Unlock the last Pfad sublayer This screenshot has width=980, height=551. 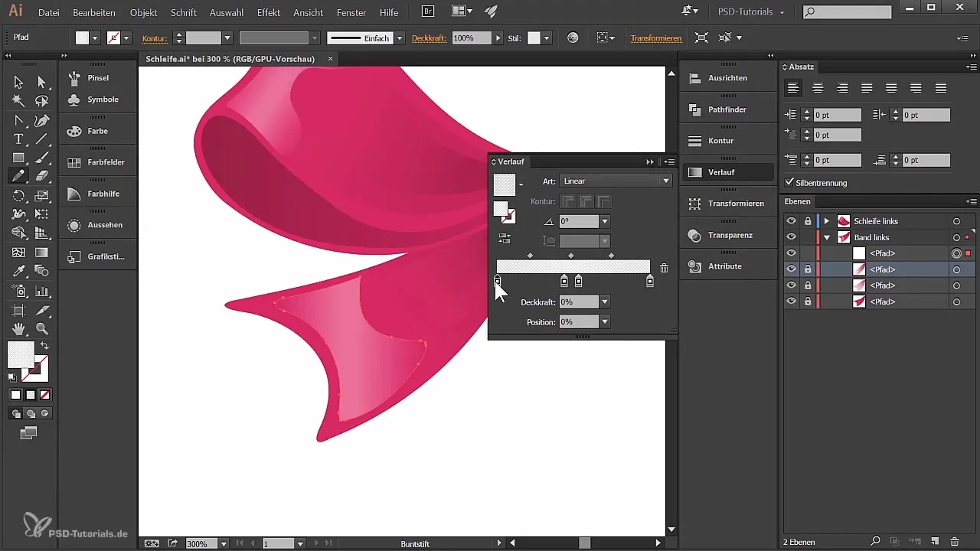(808, 302)
